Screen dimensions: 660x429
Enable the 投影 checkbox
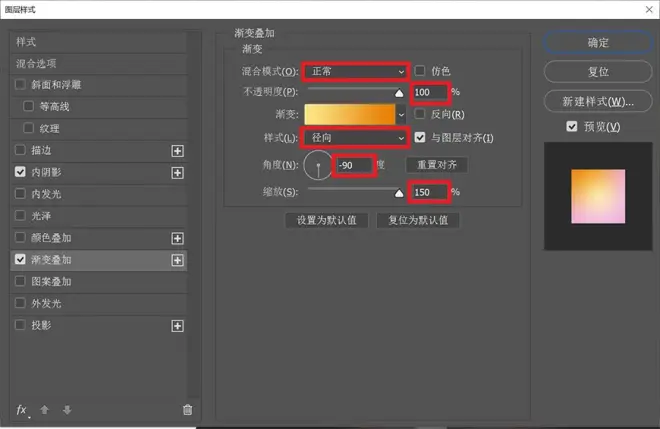(20, 325)
